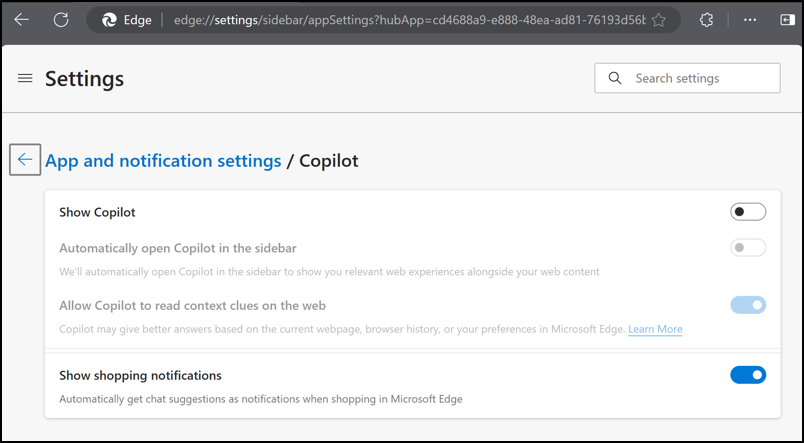804x443 pixels.
Task: Click the Copilot breadcrumb text
Action: [x=329, y=161]
